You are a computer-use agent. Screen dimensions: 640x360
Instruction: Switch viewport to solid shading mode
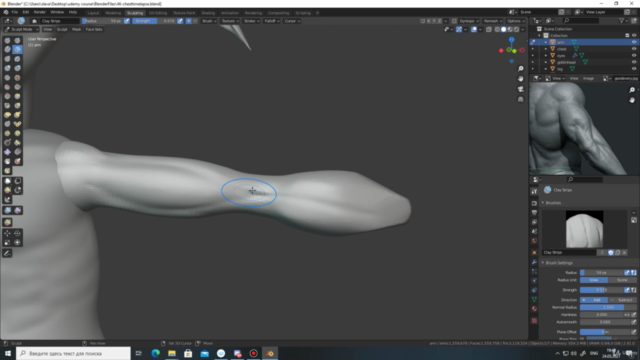(503, 29)
